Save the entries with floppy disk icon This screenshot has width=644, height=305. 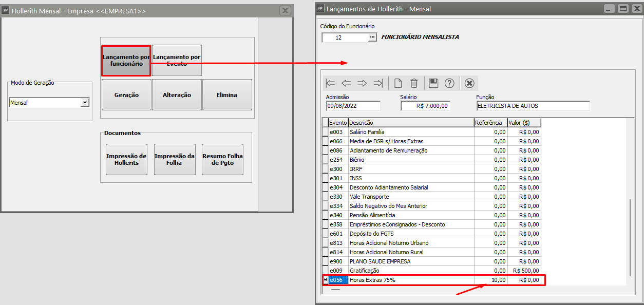point(433,83)
